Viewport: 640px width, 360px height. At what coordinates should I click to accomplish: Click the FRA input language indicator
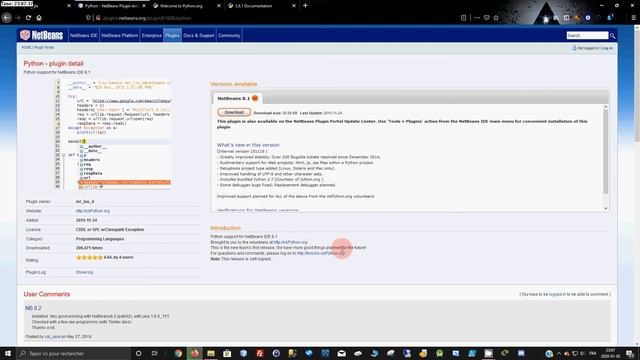point(593,353)
